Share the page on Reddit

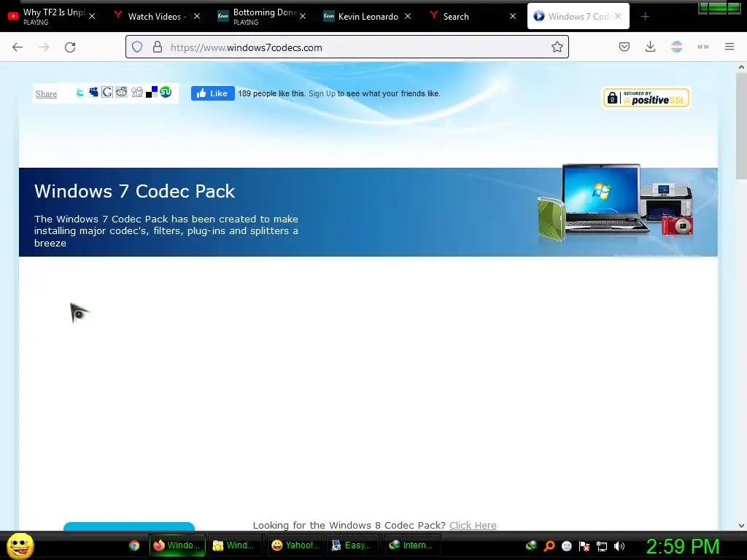coord(122,92)
